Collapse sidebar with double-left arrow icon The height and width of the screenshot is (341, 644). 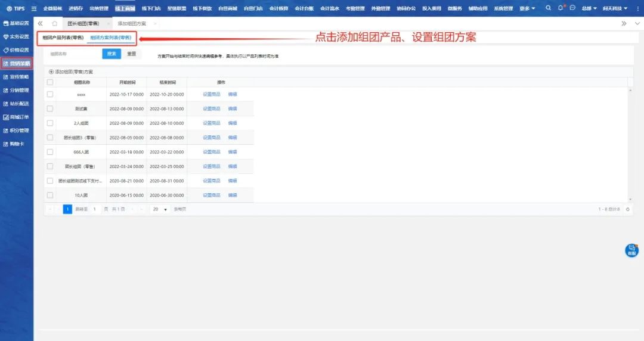(40, 23)
